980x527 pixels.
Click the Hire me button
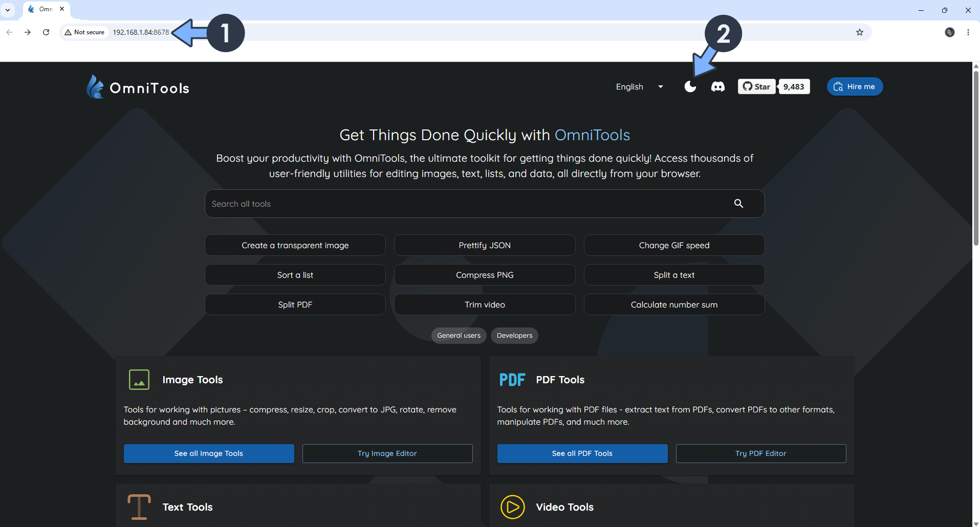pos(855,86)
